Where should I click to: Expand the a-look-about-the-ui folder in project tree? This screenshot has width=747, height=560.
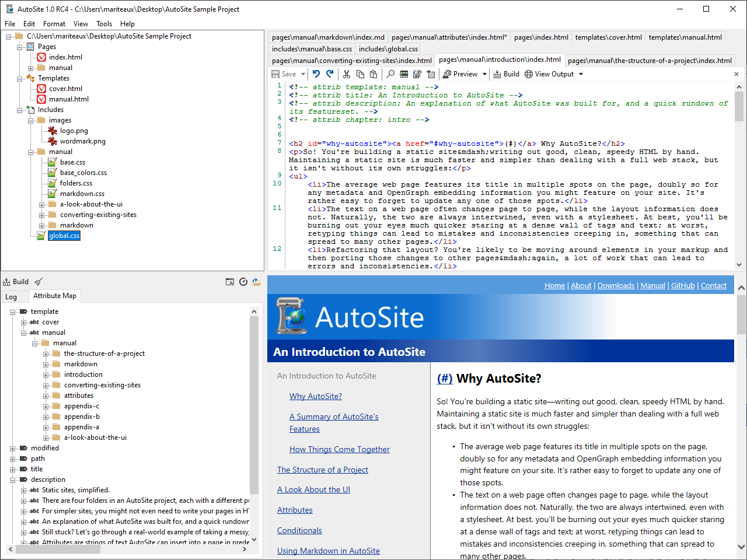coord(42,205)
